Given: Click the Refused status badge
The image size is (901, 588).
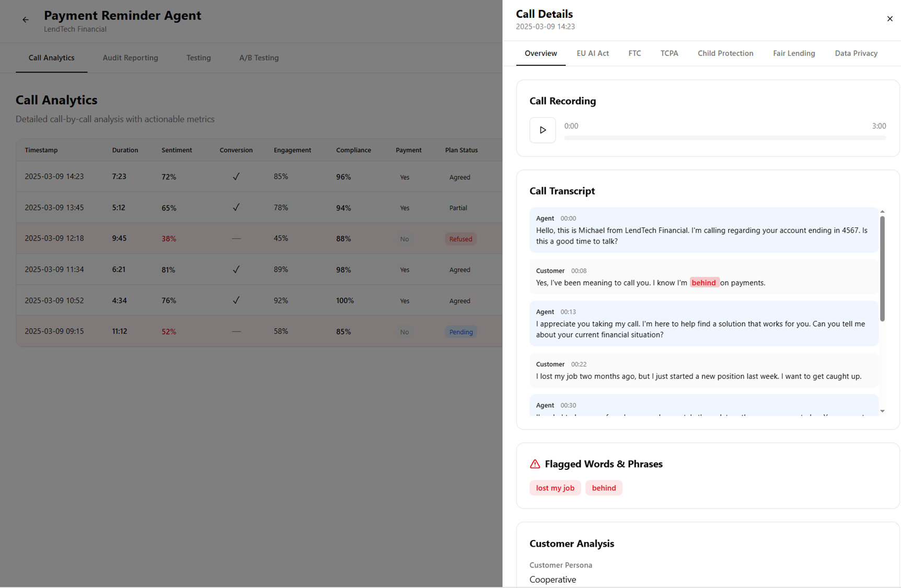Looking at the screenshot, I should click(x=460, y=238).
